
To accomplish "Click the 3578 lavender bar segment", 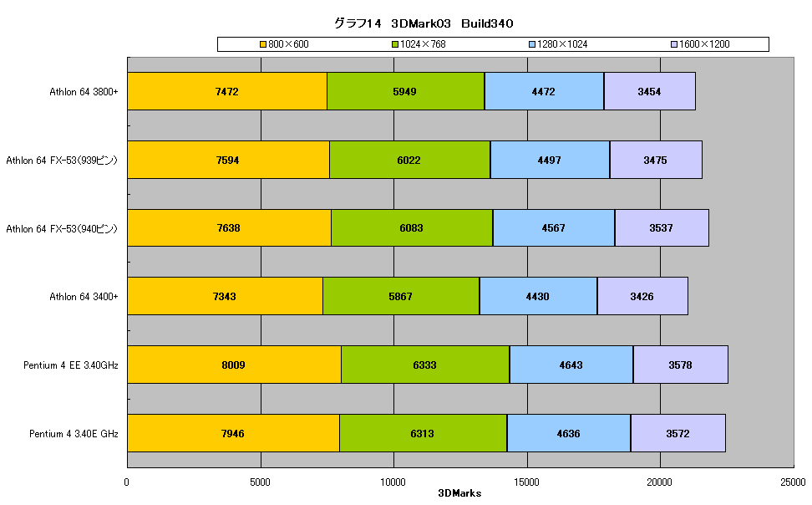I will click(681, 365).
